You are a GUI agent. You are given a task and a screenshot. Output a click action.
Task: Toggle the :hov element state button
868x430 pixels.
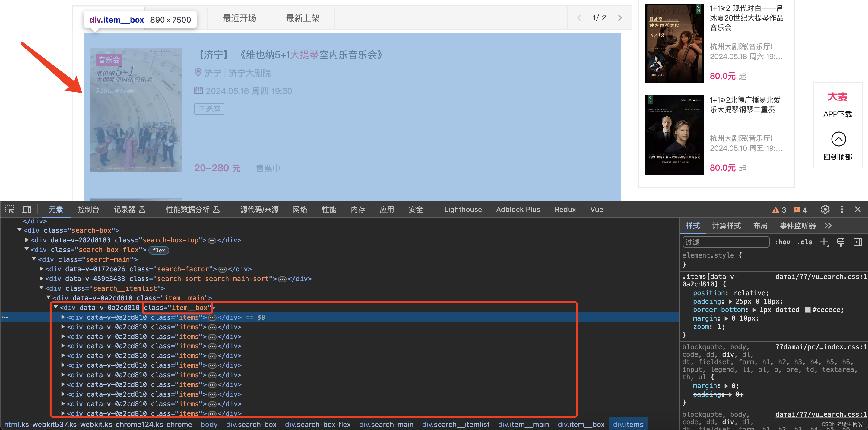coord(782,242)
